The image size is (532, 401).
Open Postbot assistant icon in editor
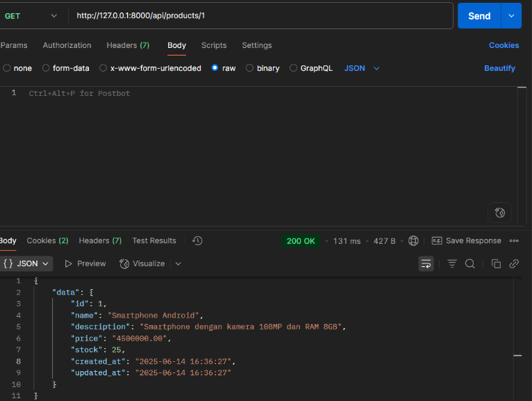click(499, 212)
